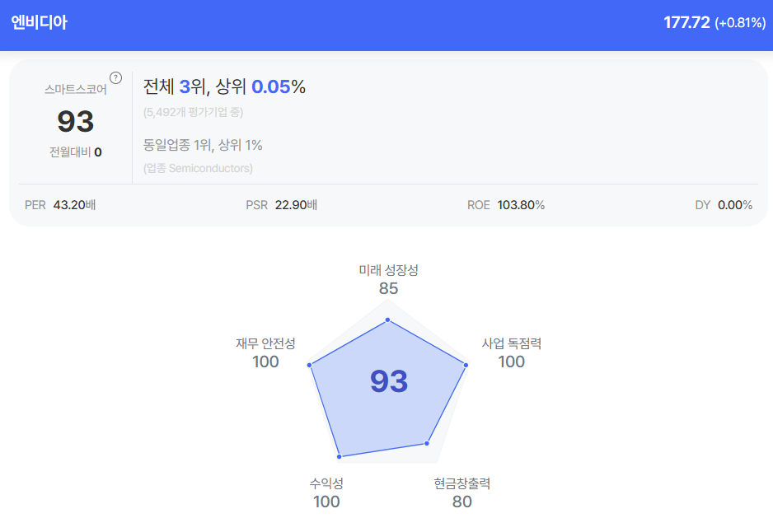The image size is (773, 532).
Task: Click the 재무 안전성 radar label
Action: click(265, 343)
